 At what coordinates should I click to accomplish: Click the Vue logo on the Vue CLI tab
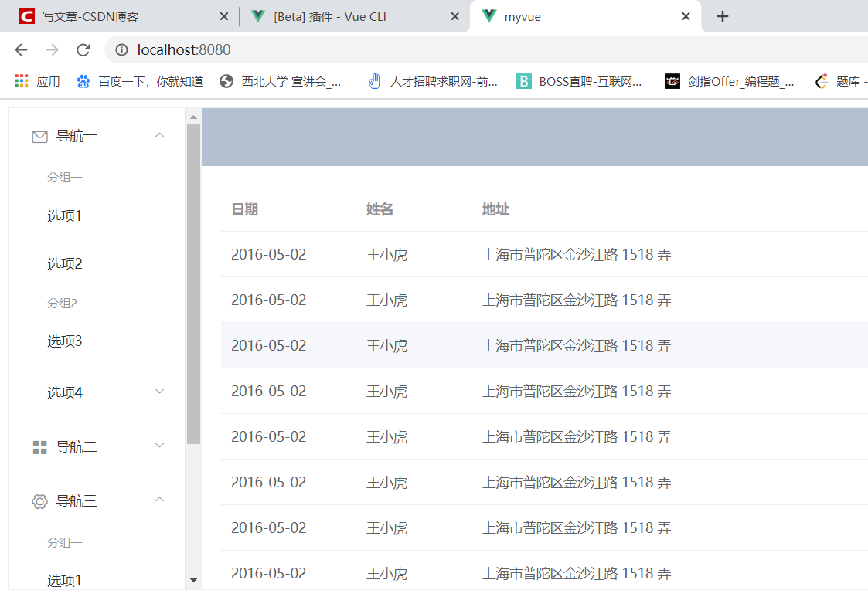click(258, 16)
